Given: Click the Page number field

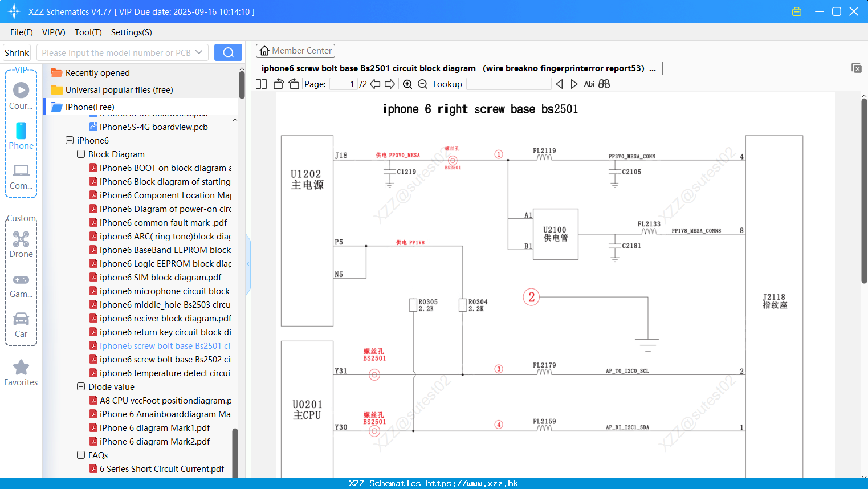Looking at the screenshot, I should point(344,84).
